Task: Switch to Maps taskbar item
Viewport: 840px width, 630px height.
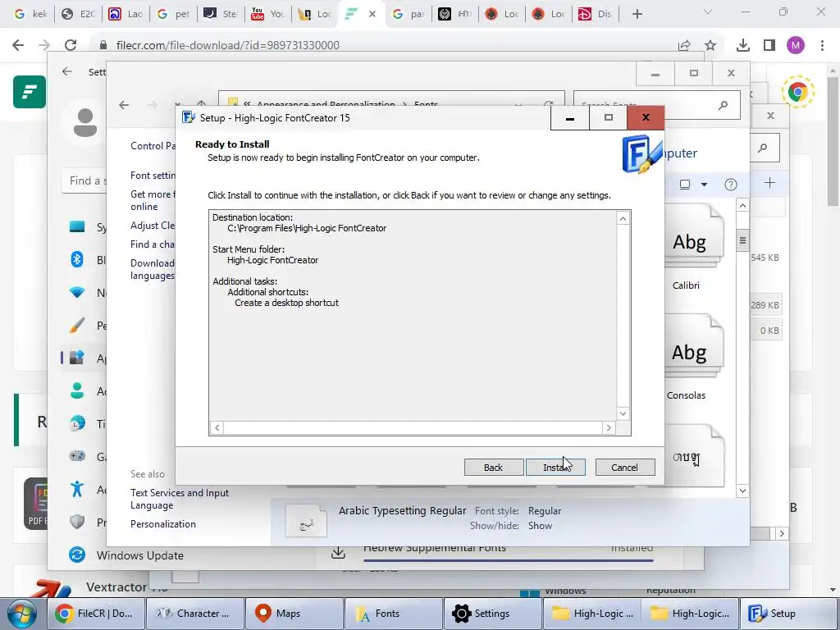Action: (x=294, y=614)
